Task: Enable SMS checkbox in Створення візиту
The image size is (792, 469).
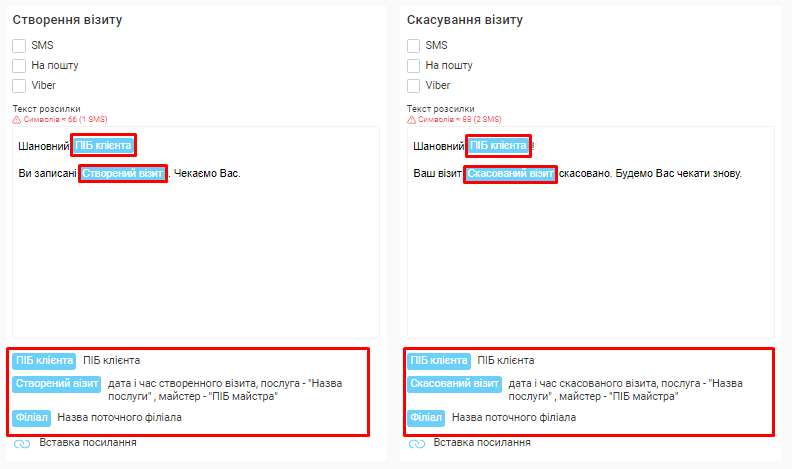Action: (x=19, y=46)
